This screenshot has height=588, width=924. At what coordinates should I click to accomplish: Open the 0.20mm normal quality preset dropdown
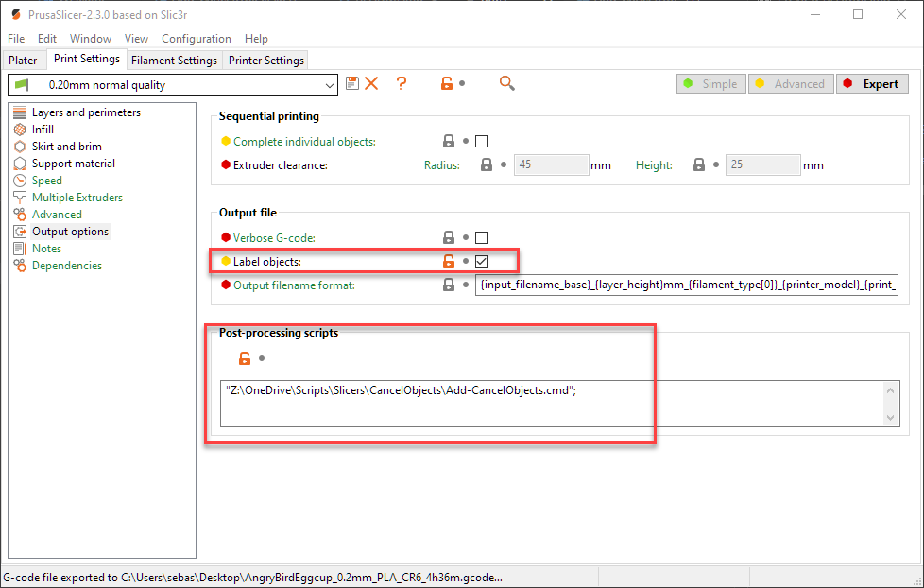[173, 85]
